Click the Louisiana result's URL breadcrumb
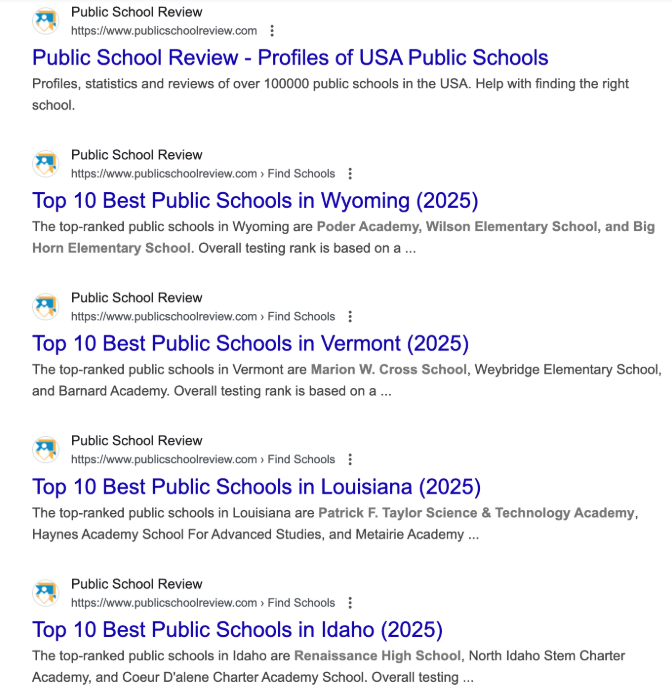Image resolution: width=672 pixels, height=695 pixels. pos(203,460)
